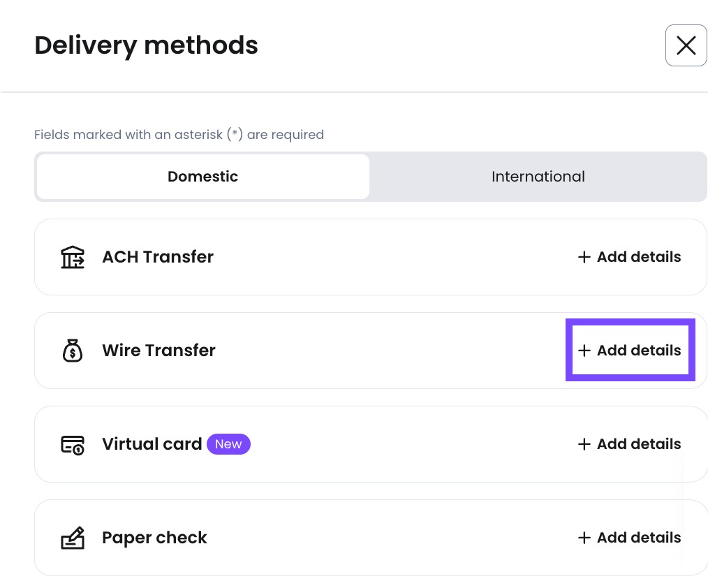Select the Wire Transfer label
Image resolution: width=708 pixels, height=588 pixels.
click(159, 351)
